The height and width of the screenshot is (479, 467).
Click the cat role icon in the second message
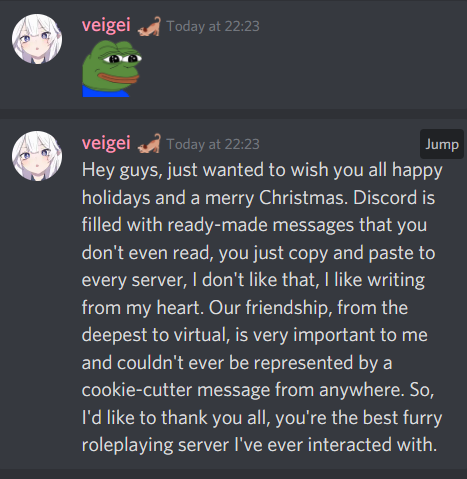(149, 144)
